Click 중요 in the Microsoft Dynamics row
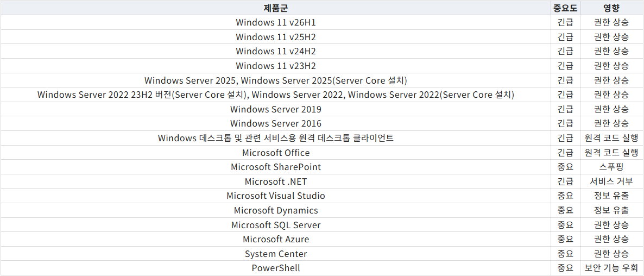 pos(565,210)
